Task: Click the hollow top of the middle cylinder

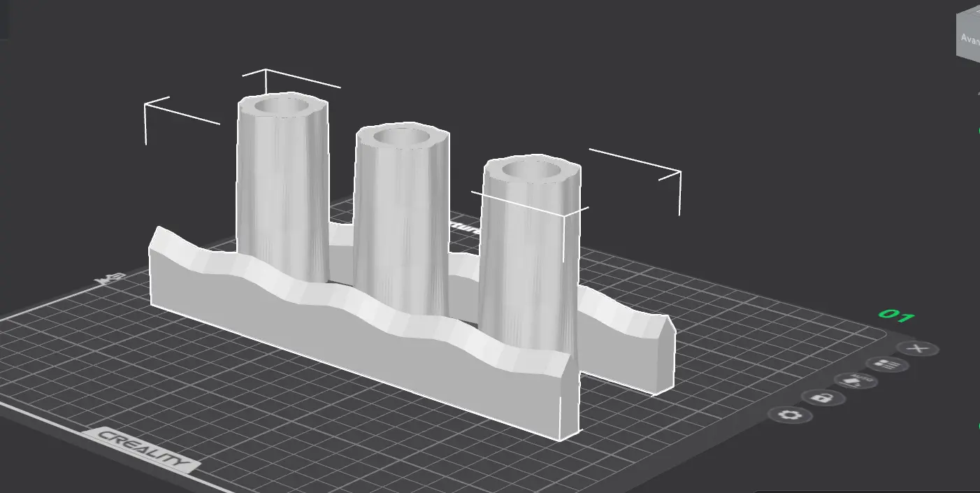Action: (401, 136)
